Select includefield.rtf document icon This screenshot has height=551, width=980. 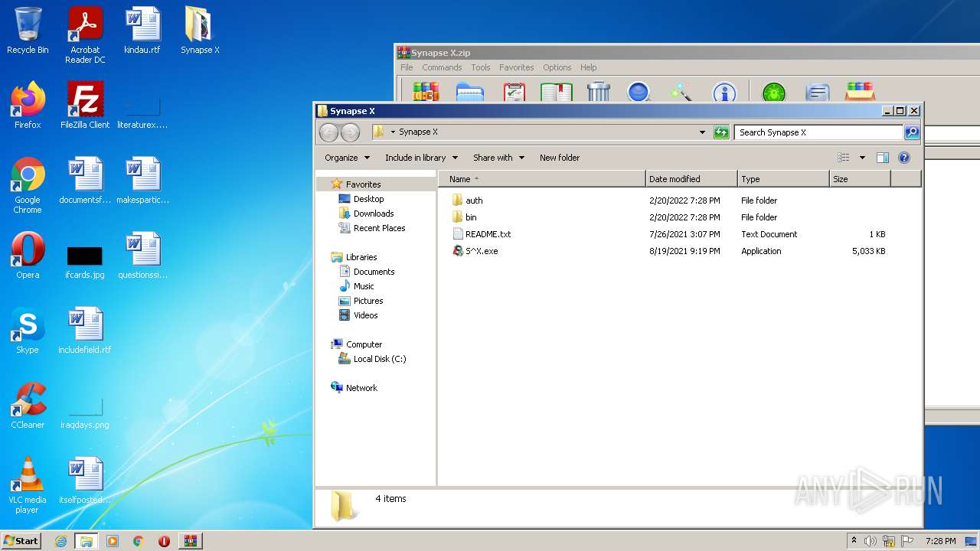click(85, 331)
